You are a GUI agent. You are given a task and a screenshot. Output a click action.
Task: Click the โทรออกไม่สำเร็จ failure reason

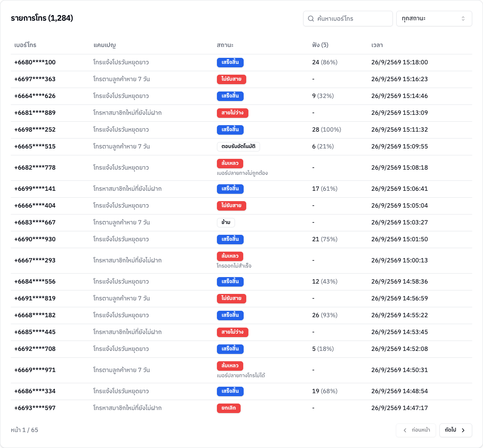(x=234, y=266)
